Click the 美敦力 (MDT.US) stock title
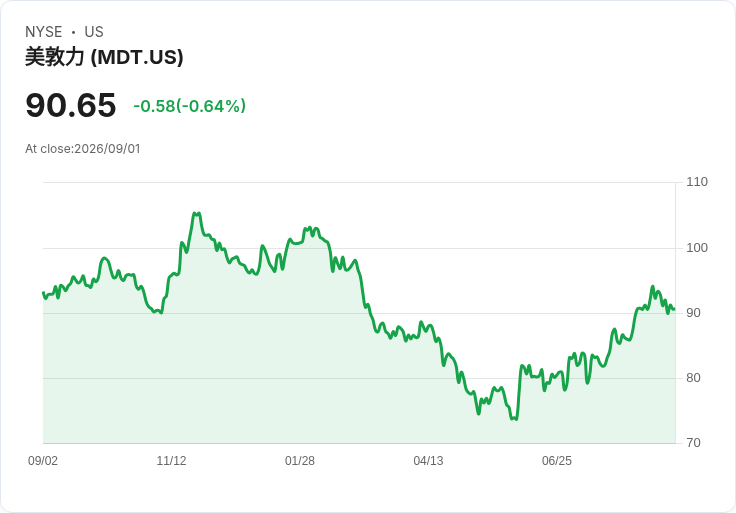The height and width of the screenshot is (513, 736). [x=104, y=57]
